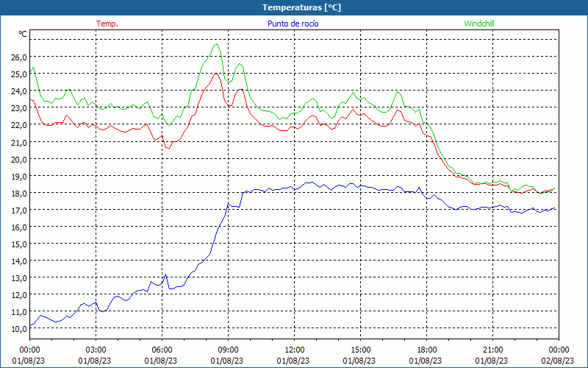Click the 18:00 time axis label
This screenshot has height=368, width=588.
tap(427, 350)
